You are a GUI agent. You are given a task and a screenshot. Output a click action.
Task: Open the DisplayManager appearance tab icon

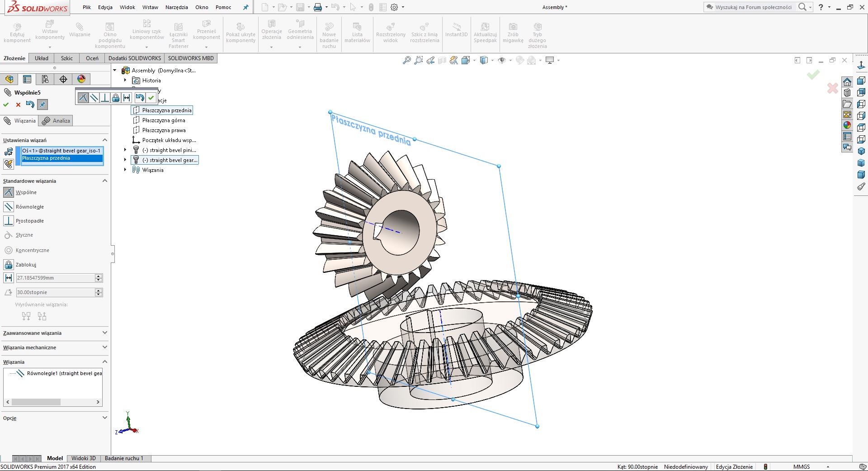81,79
